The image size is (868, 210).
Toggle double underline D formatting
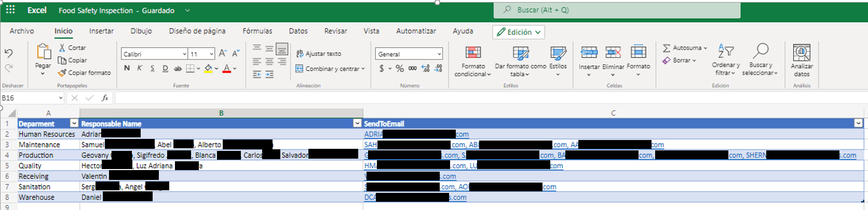coord(165,68)
